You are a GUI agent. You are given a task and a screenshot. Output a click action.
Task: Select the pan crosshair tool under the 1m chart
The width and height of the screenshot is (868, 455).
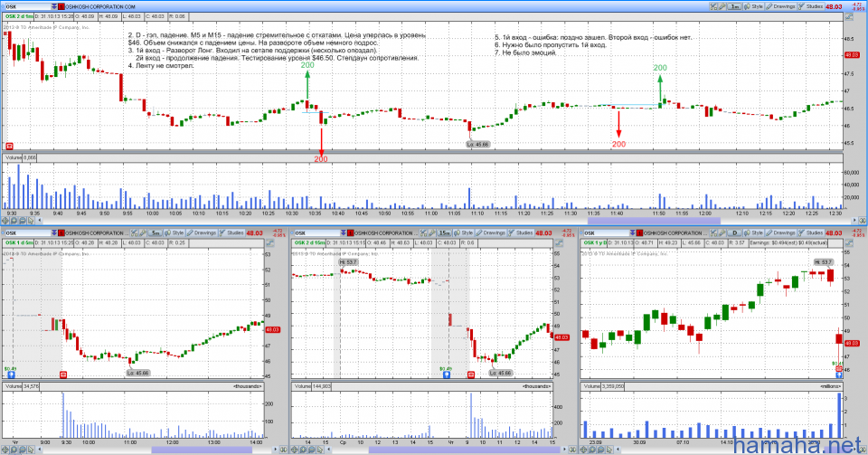[5, 221]
